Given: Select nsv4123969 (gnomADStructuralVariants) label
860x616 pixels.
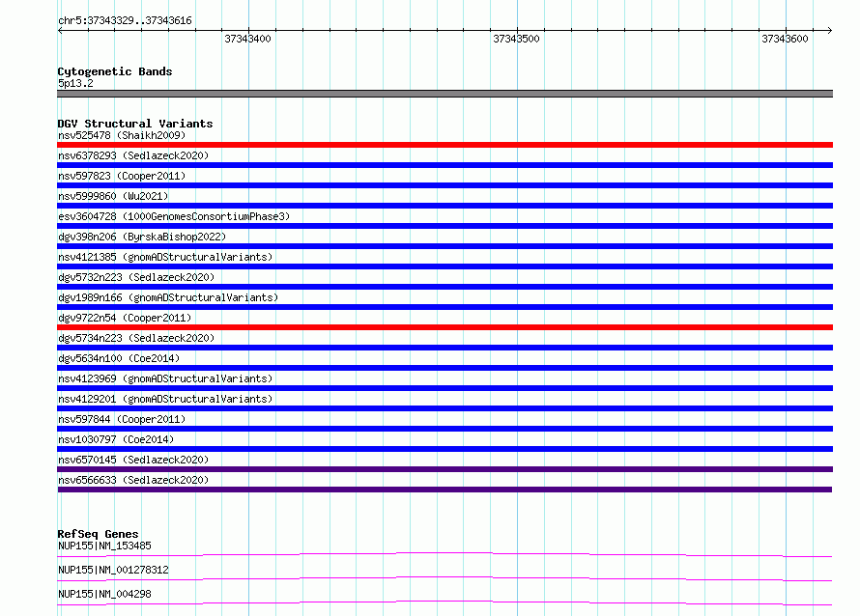Looking at the screenshot, I should click(165, 378).
